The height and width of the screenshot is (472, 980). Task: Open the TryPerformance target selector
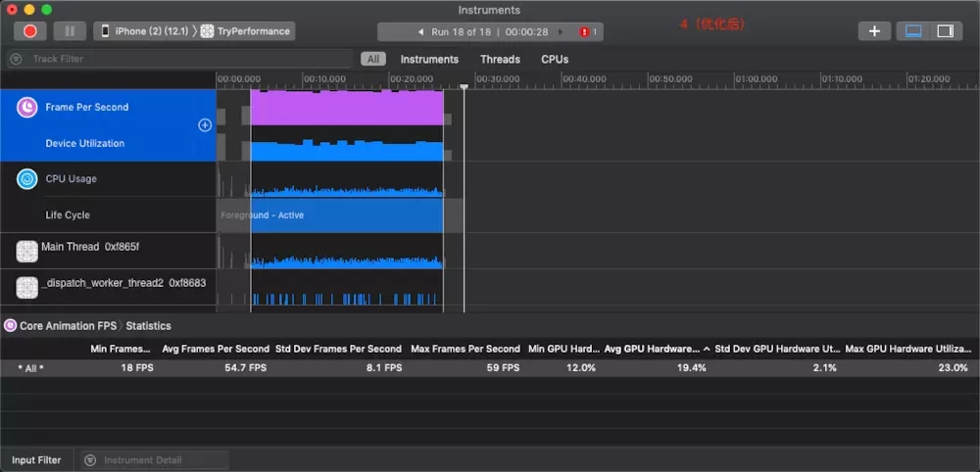click(246, 31)
